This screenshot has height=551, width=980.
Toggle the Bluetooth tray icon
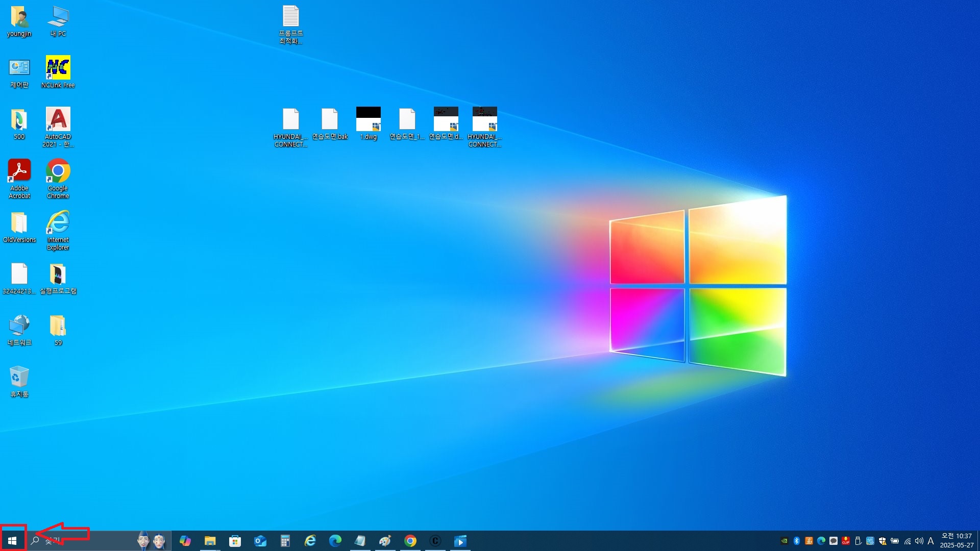[x=796, y=541]
